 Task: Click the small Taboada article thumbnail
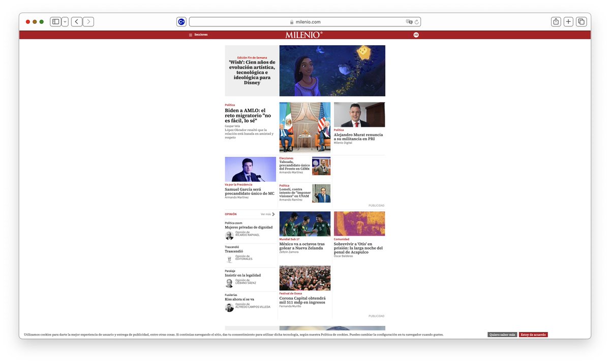pos(321,166)
